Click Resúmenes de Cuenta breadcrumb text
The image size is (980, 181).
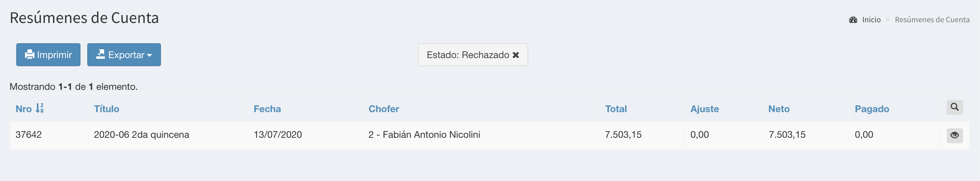(x=932, y=20)
